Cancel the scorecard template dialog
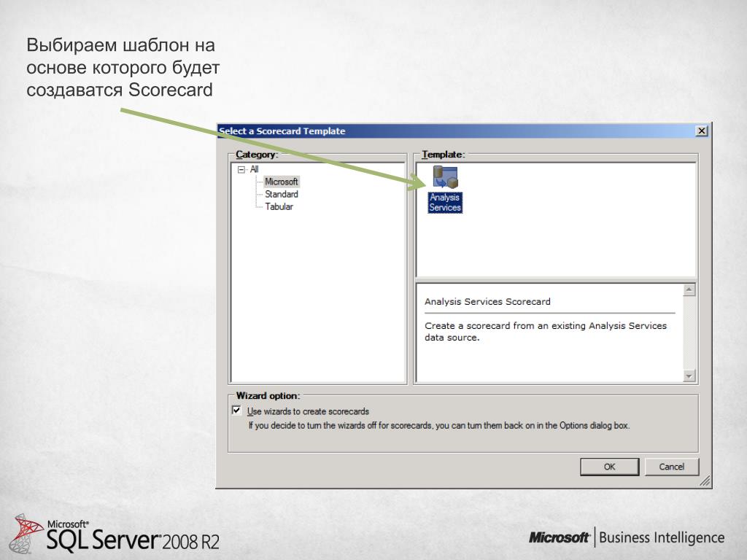Image resolution: width=747 pixels, height=560 pixels. pos(671,467)
